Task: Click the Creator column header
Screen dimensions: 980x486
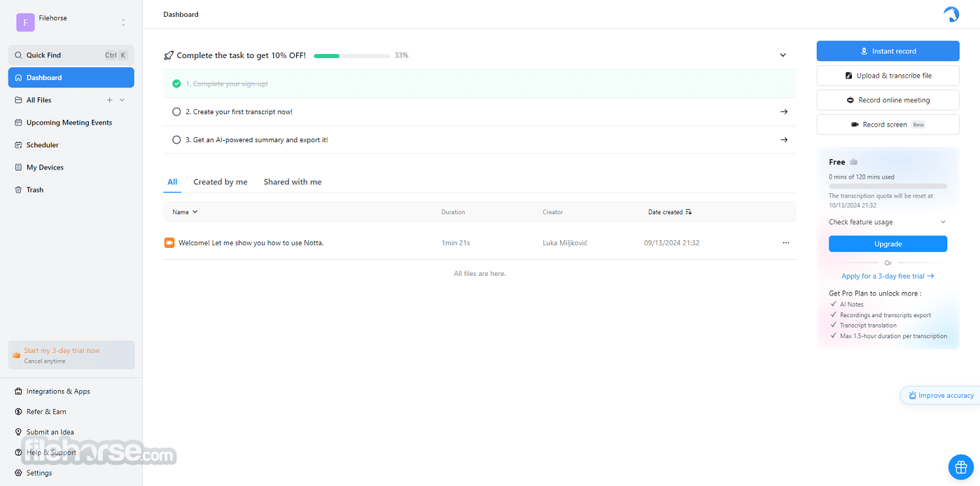Action: pyautogui.click(x=552, y=211)
